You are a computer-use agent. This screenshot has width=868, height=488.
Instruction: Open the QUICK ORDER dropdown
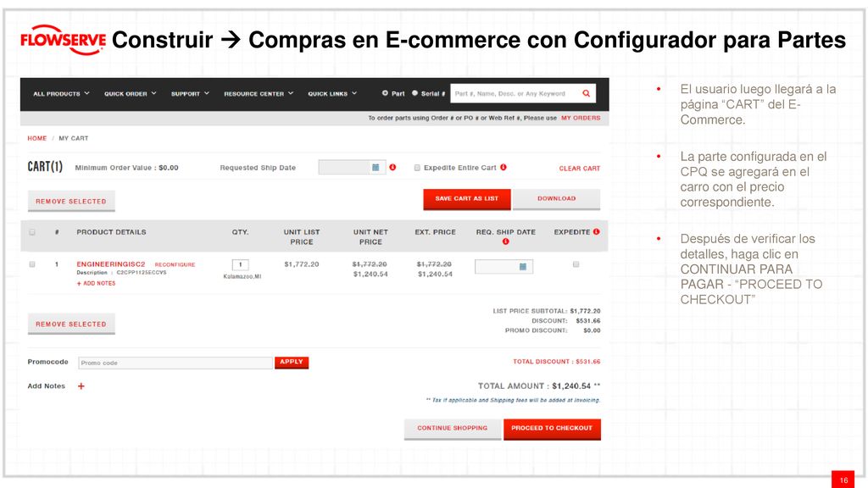click(130, 93)
